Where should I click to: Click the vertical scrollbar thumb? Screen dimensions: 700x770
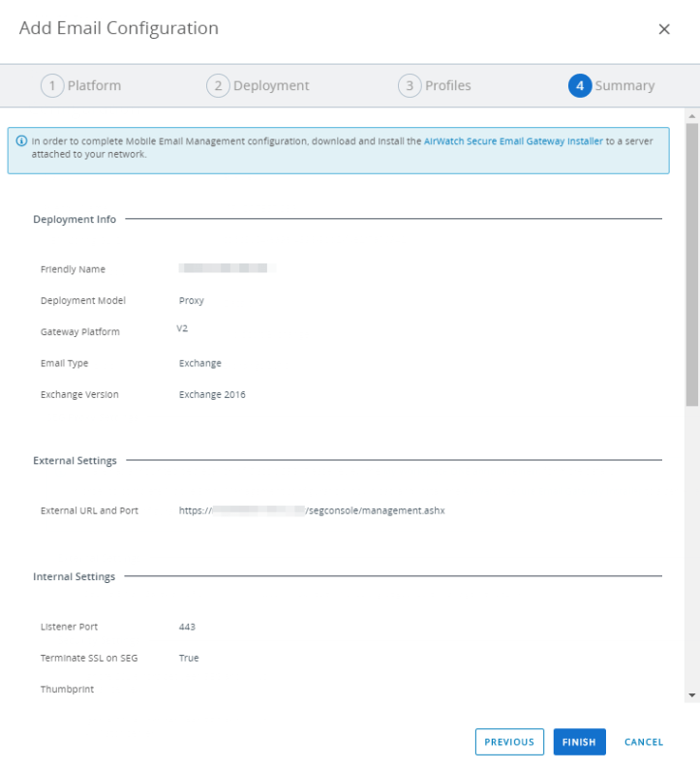[x=691, y=262]
